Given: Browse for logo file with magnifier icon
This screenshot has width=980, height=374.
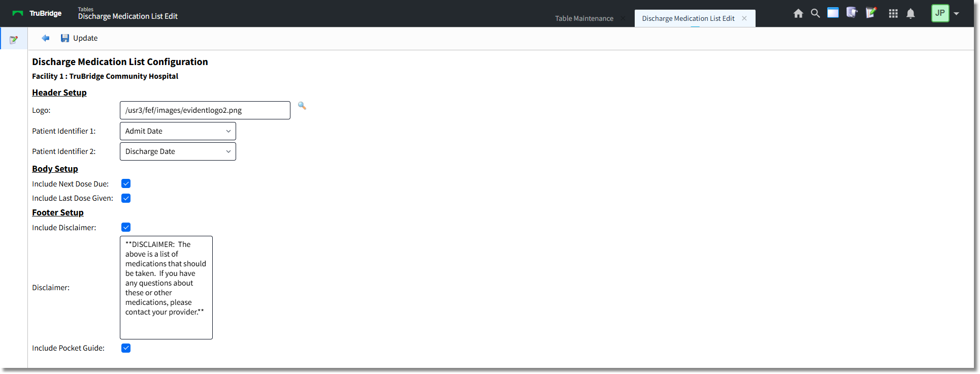Looking at the screenshot, I should (302, 106).
